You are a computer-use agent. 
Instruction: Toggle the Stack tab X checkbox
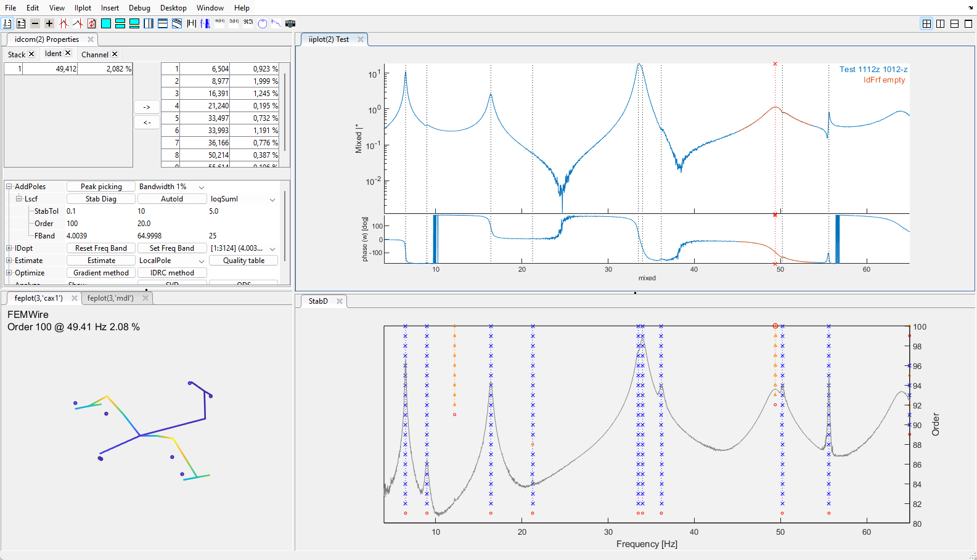31,54
